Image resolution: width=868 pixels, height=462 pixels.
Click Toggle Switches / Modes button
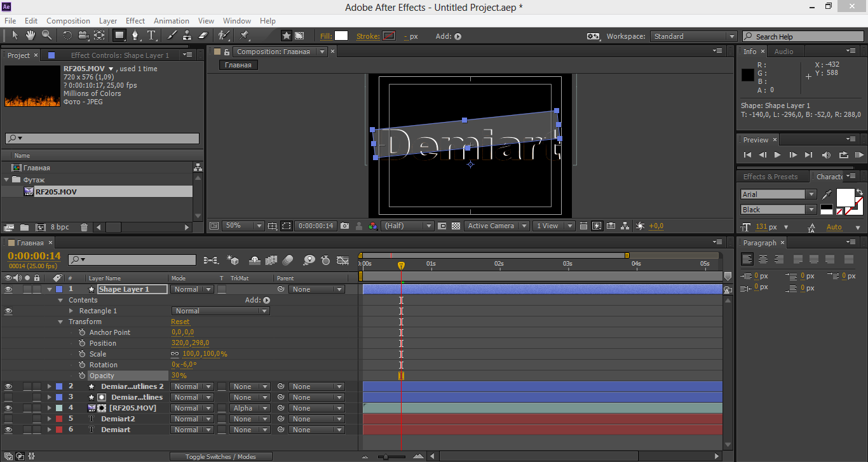point(220,456)
